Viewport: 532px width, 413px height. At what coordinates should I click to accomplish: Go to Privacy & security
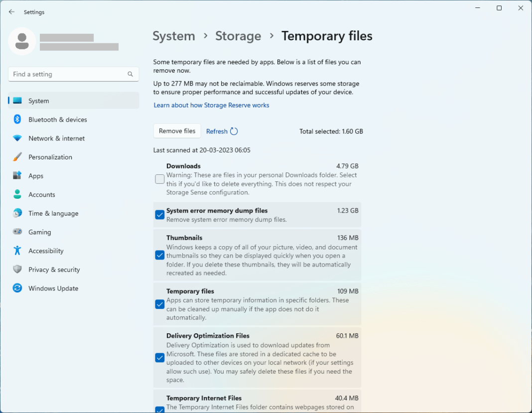coord(73,270)
